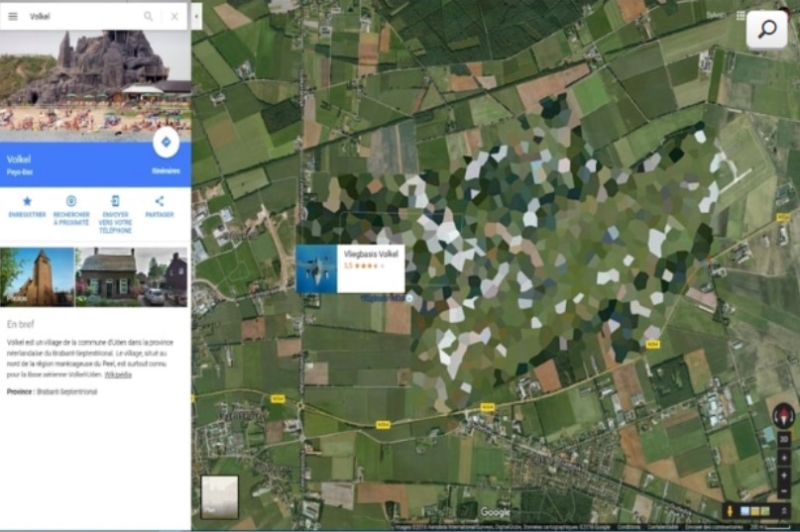Image resolution: width=800 pixels, height=532 pixels.
Task: Switch map layer using bottom-left thumbnail
Action: click(x=219, y=496)
